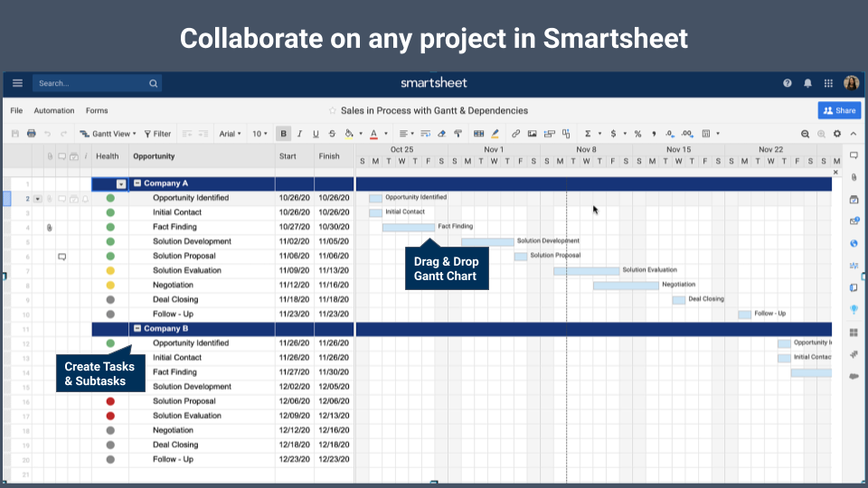868x488 pixels.
Task: Open the comment on the Solution Proposal row
Action: [x=62, y=257]
